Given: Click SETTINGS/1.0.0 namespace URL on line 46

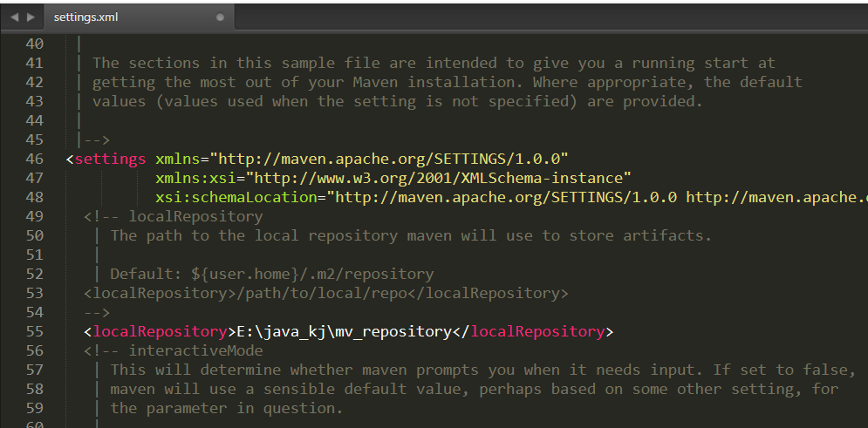Looking at the screenshot, I should [388, 160].
